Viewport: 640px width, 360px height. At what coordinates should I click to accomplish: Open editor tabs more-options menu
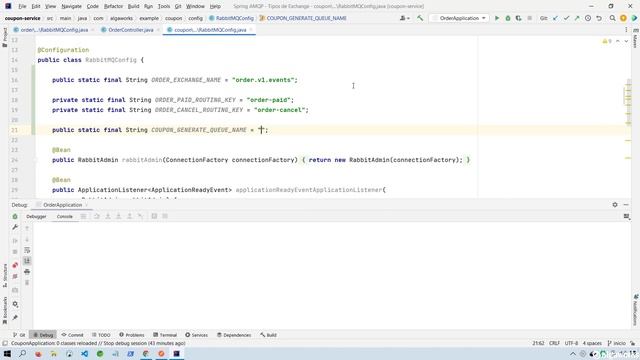[x=626, y=30]
